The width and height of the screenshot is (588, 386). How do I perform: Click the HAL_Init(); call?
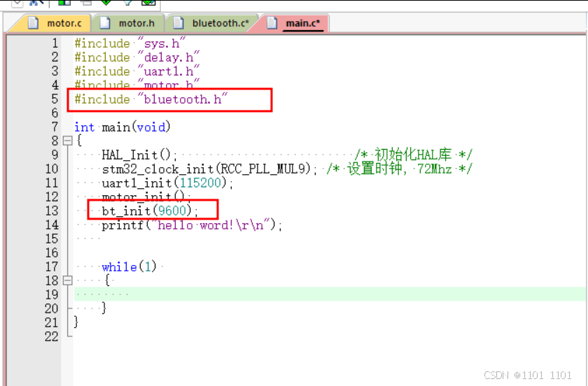click(x=139, y=155)
